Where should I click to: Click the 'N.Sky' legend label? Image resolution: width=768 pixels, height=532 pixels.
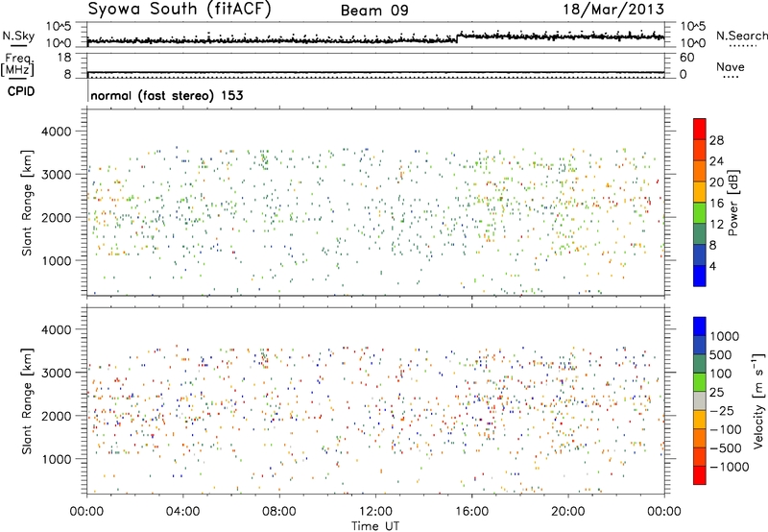click(18, 36)
